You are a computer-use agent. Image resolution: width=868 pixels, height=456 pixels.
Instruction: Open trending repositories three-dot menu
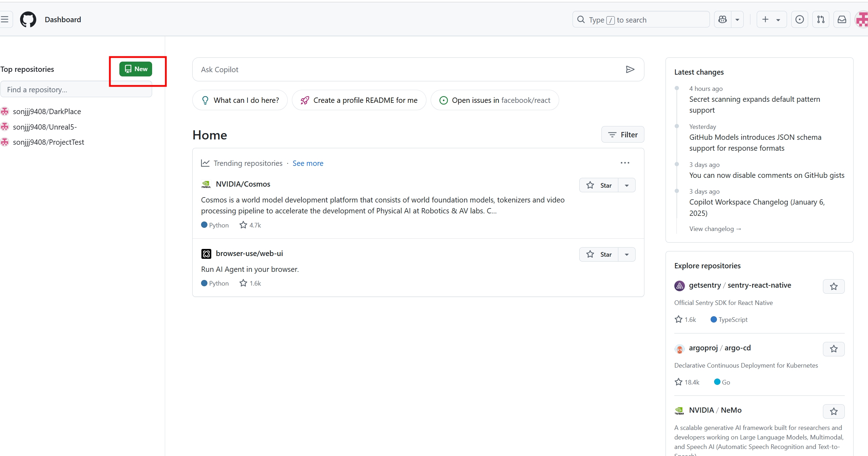pyautogui.click(x=625, y=163)
